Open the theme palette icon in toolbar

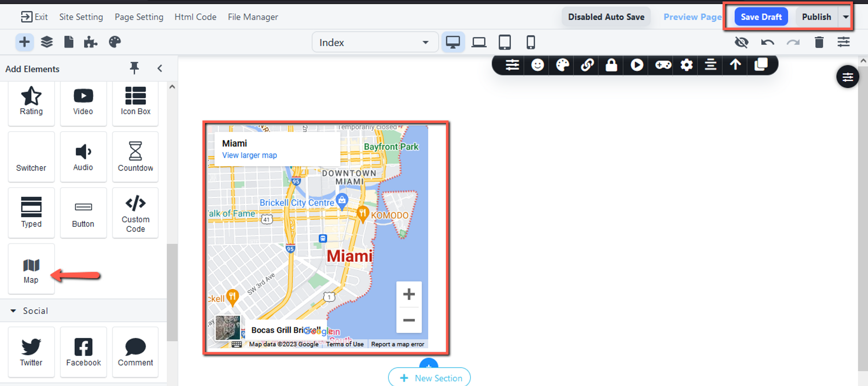click(115, 42)
